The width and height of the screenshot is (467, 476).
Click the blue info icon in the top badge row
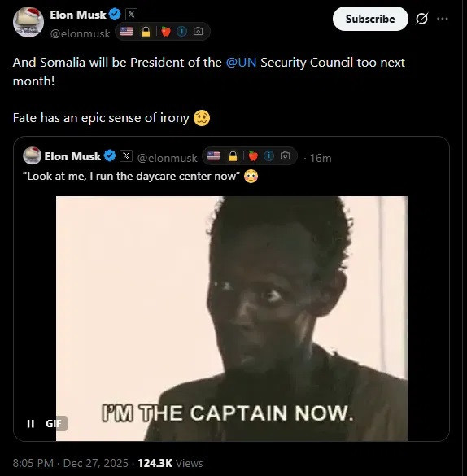click(181, 31)
